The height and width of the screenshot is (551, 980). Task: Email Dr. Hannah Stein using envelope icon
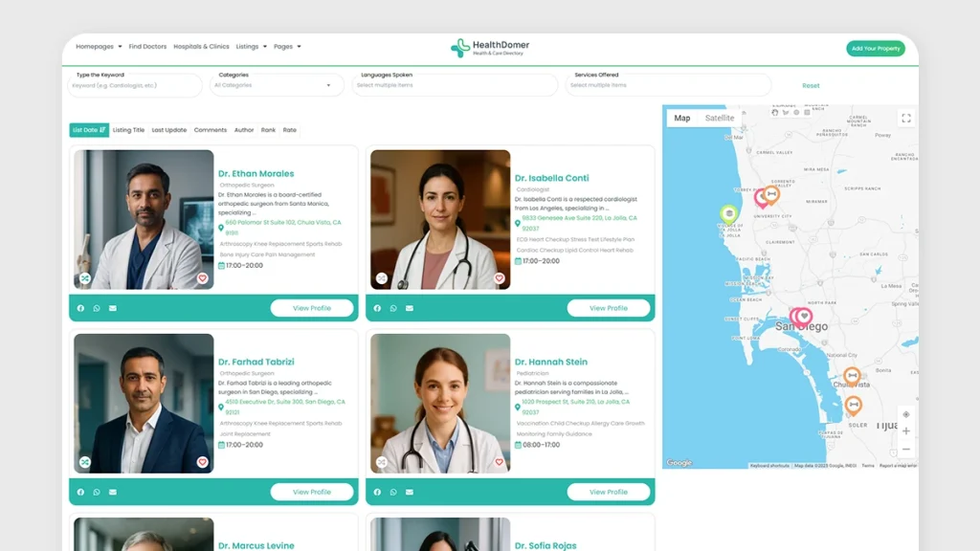[410, 493]
